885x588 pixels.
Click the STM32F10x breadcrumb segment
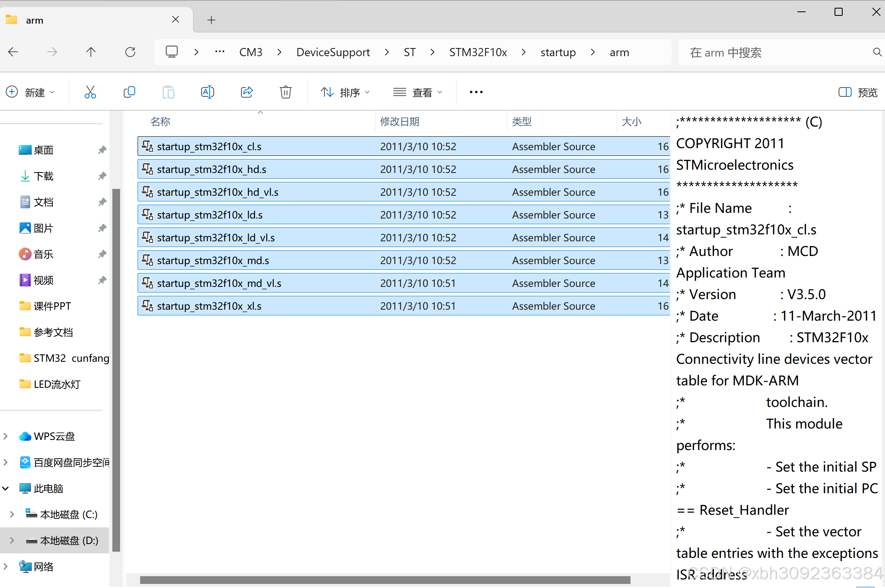(478, 52)
